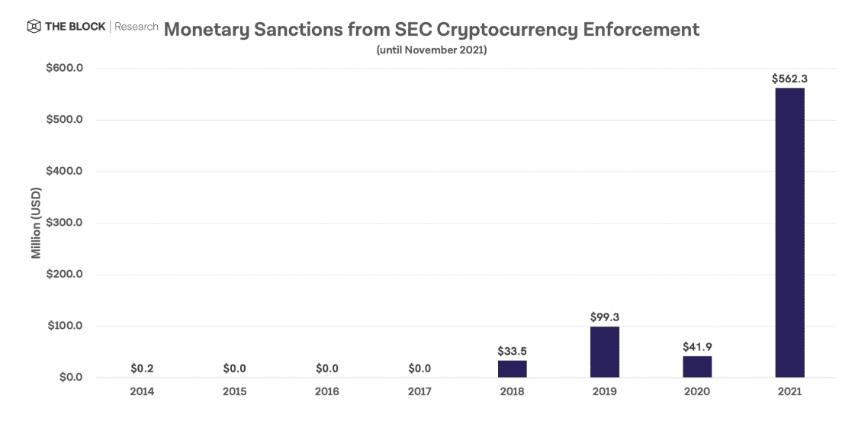Click the $99.3 data label
The image size is (868, 428).
604,316
